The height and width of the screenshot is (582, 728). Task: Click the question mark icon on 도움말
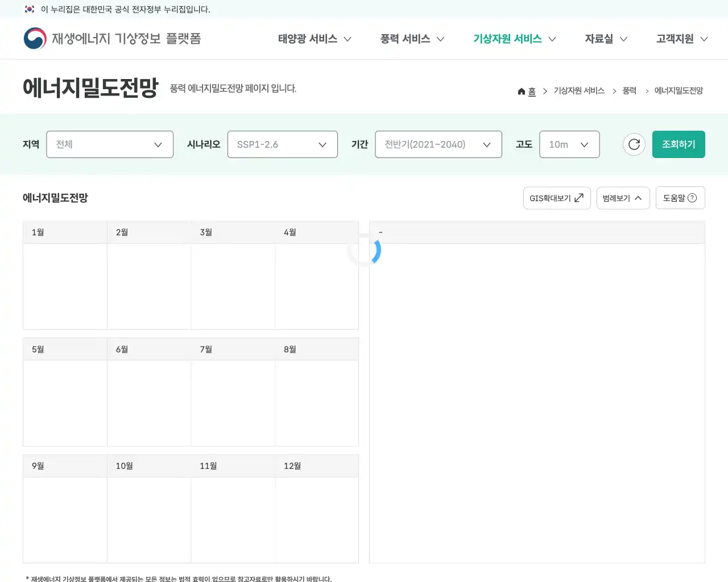click(693, 198)
